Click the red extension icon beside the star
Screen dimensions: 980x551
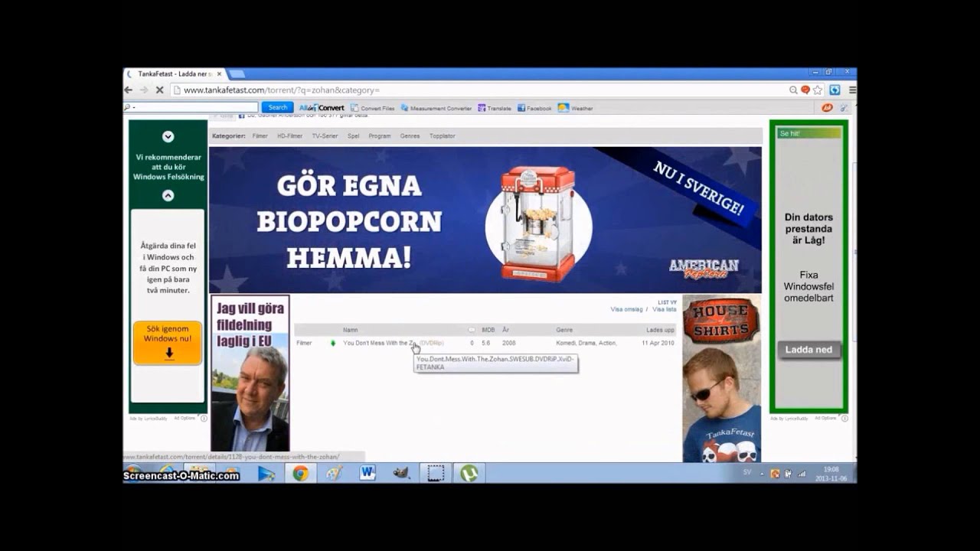pyautogui.click(x=805, y=90)
